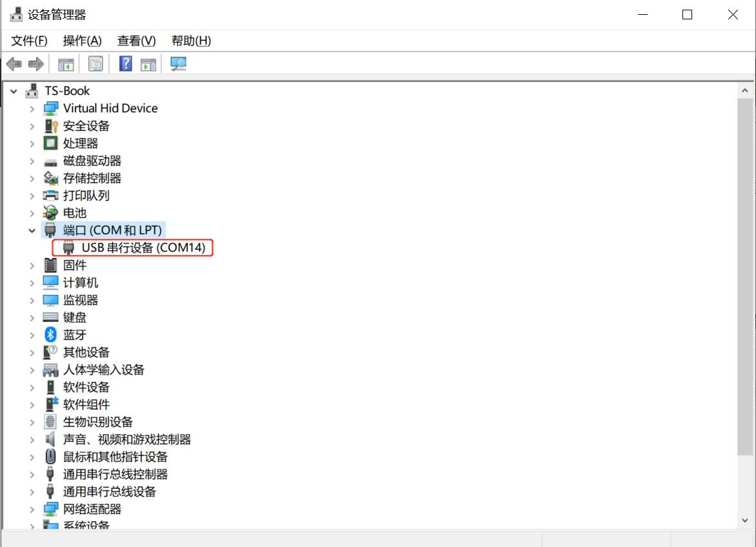Screen dimensions: 756x547
Task: Click the vertical scrollbar down arrow
Action: click(744, 520)
